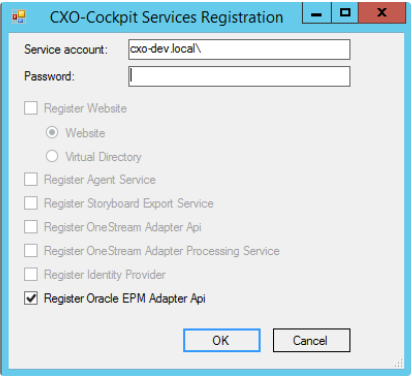Click the CXO-Cockpit app icon in title bar

pyautogui.click(x=19, y=16)
